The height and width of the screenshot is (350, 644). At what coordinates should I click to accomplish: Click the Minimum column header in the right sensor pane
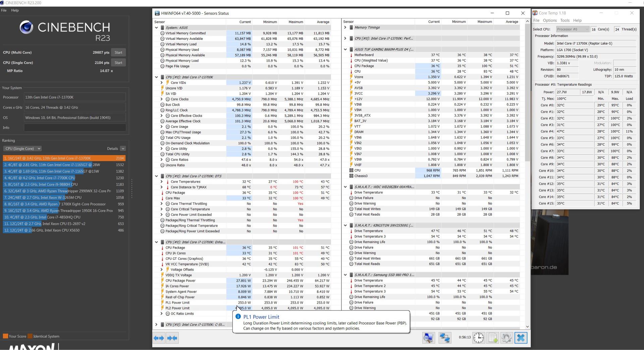coord(454,22)
